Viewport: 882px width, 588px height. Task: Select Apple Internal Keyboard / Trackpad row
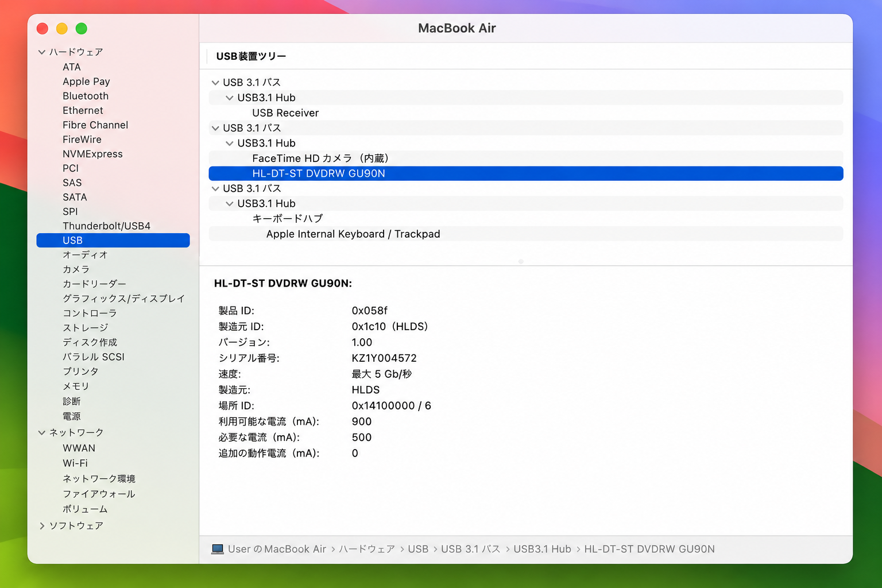click(526, 234)
